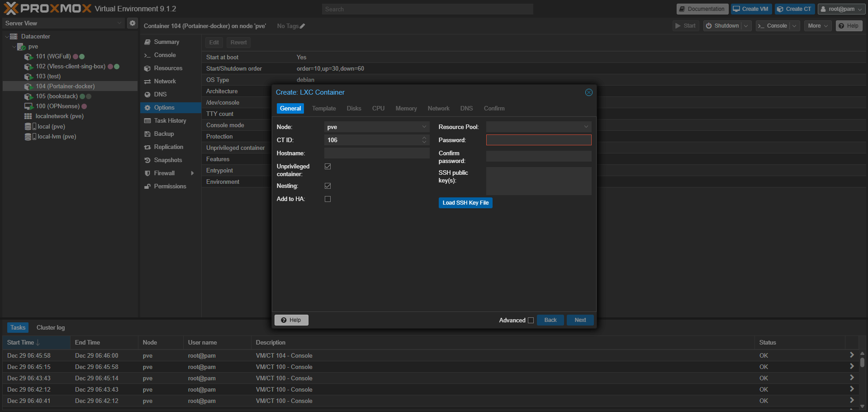Open the More actions dropdown
Screen dimensions: 868x412
point(818,26)
